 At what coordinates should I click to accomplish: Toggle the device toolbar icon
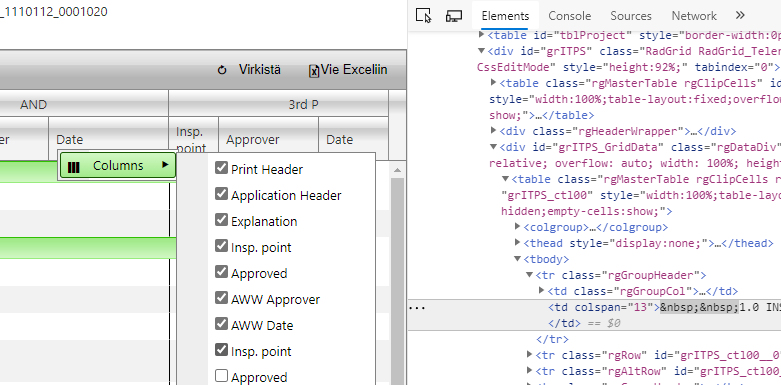[454, 15]
